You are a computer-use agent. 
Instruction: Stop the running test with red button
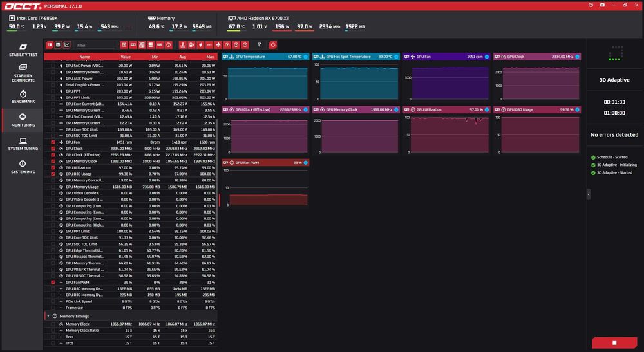point(614,342)
